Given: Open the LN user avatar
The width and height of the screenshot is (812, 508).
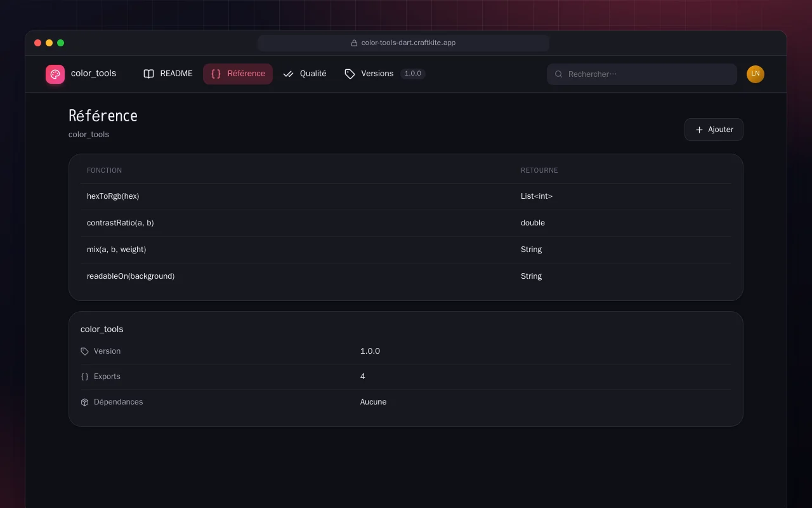Looking at the screenshot, I should [756, 74].
